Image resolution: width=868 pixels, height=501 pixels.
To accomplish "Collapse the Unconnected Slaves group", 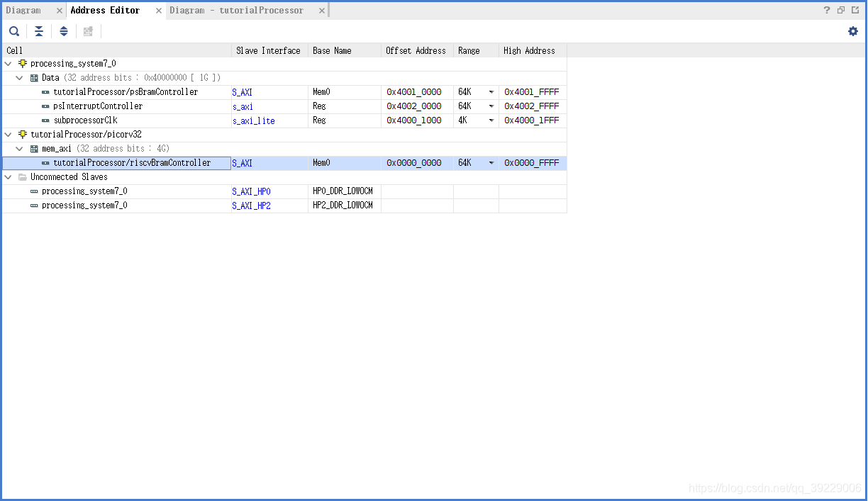I will (9, 177).
